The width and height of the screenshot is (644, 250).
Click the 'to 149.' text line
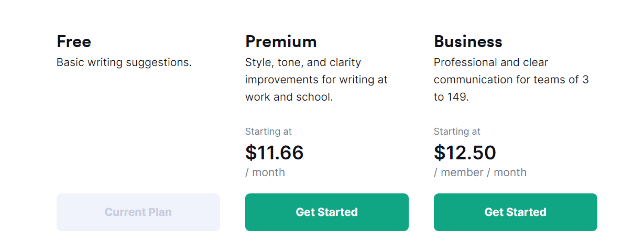coord(451,97)
